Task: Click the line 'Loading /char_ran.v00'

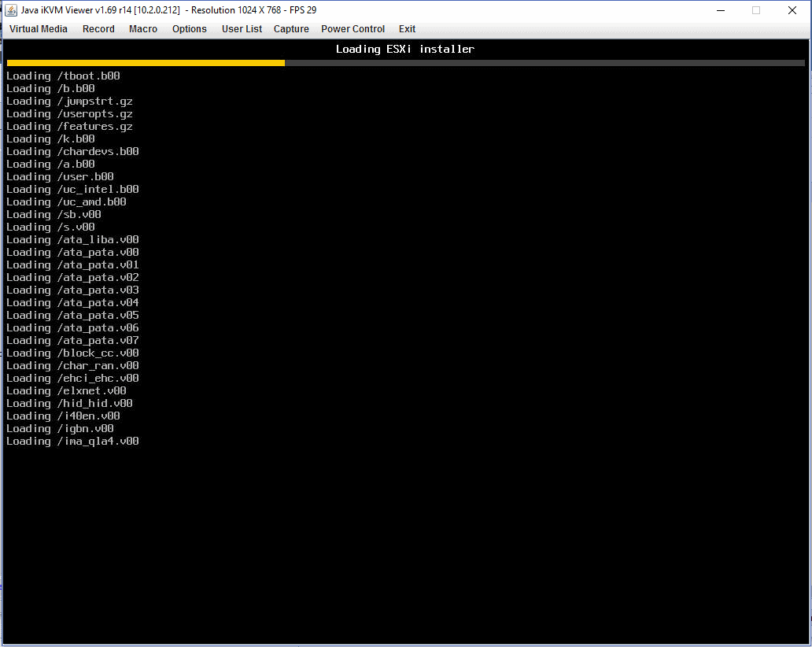Action: click(x=72, y=366)
